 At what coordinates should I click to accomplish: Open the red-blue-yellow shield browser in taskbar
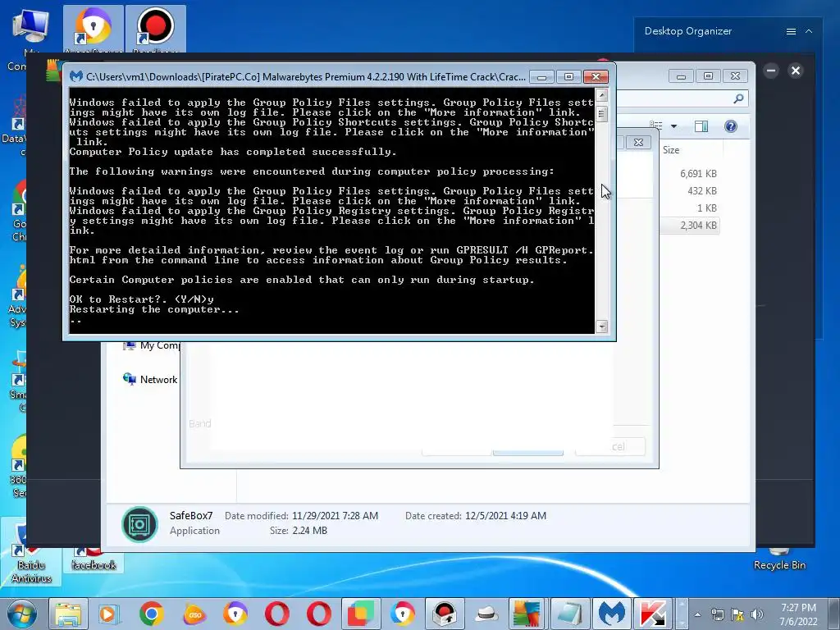coord(402,614)
